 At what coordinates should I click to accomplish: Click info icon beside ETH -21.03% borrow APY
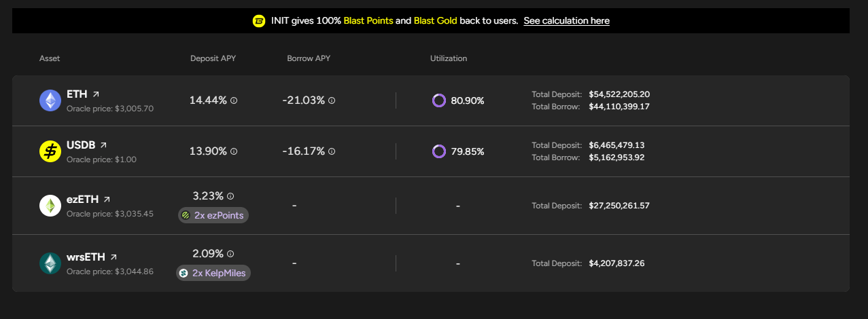[332, 100]
